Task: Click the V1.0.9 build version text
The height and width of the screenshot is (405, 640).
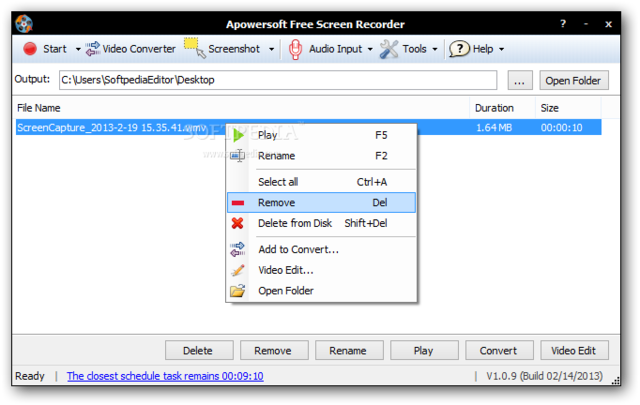Action: click(x=544, y=376)
